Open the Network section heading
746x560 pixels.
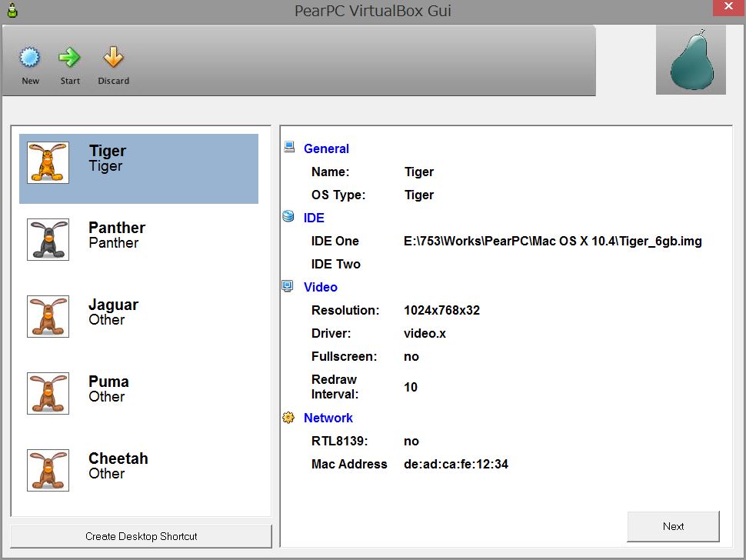[328, 418]
